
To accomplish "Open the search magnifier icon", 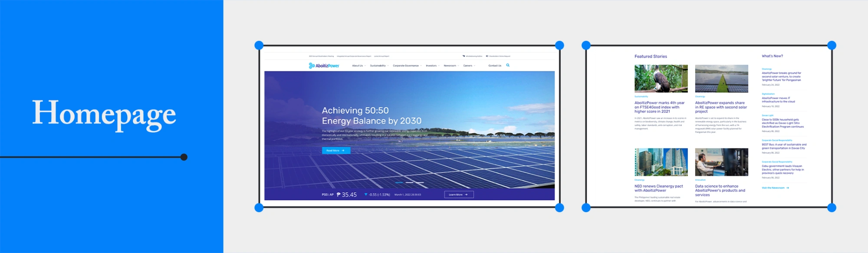I will 508,65.
